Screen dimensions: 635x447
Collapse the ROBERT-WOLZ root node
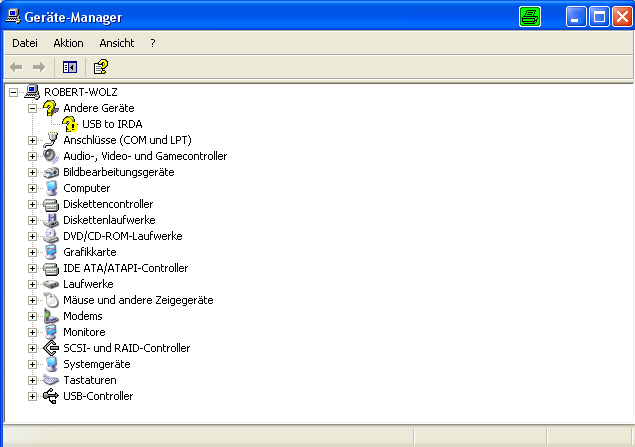13,92
